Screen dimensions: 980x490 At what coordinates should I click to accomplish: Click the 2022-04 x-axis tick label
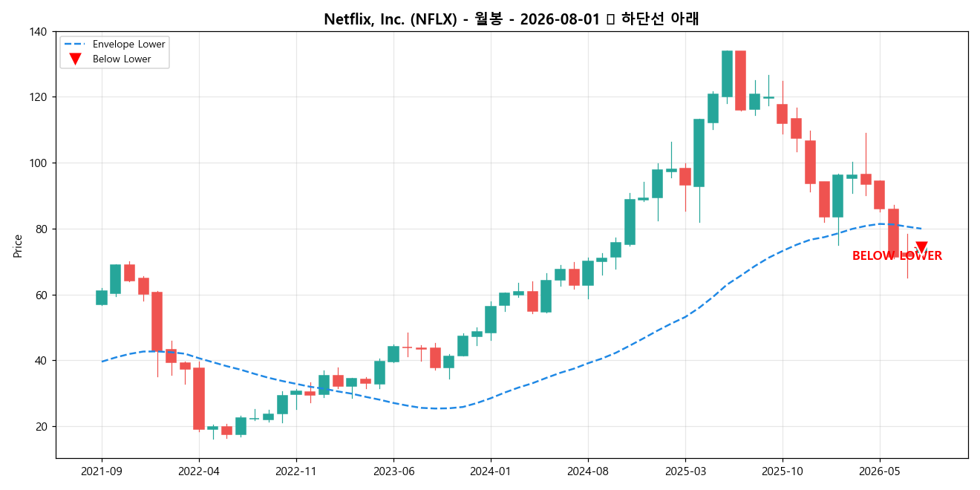tap(199, 471)
